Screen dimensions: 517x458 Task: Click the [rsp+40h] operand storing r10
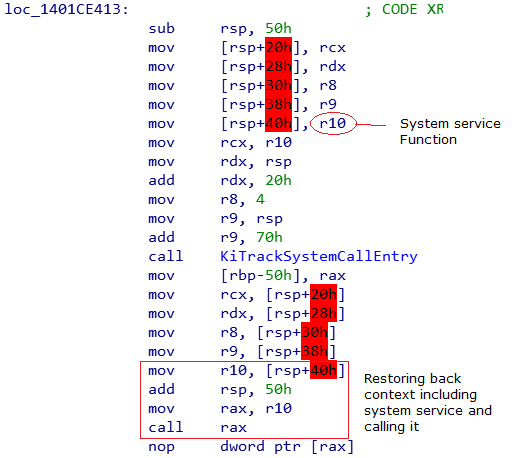[262, 124]
